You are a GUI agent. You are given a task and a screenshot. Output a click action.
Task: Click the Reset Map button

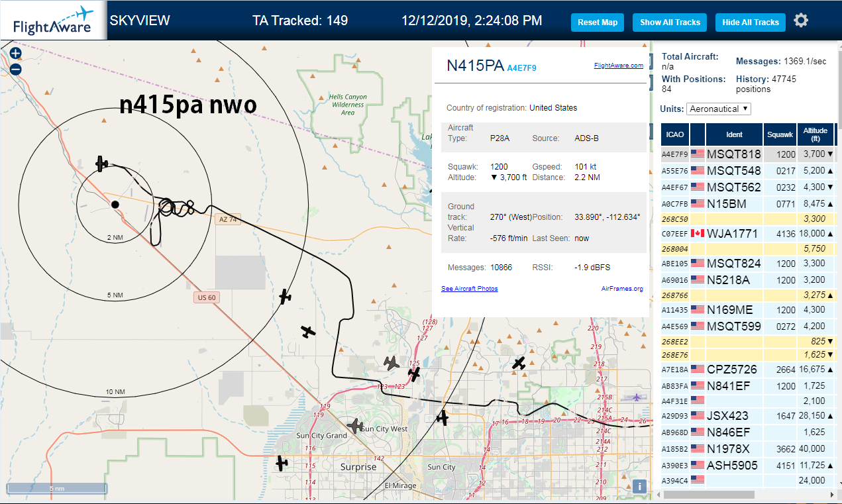(598, 23)
